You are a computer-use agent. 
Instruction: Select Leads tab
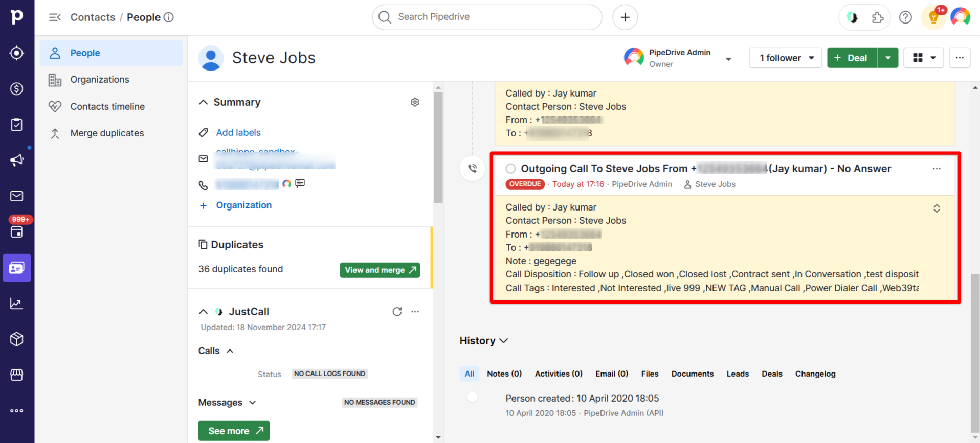(x=738, y=374)
